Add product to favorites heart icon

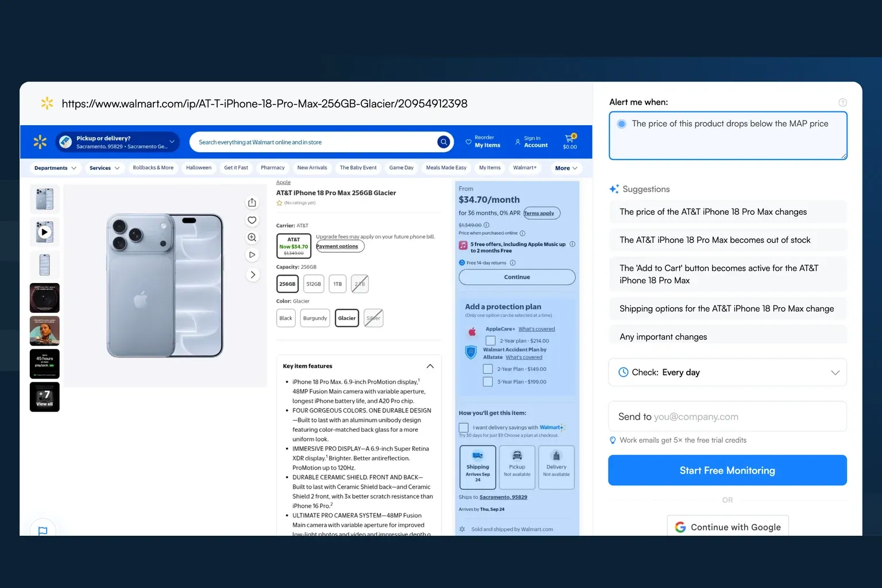point(252,220)
